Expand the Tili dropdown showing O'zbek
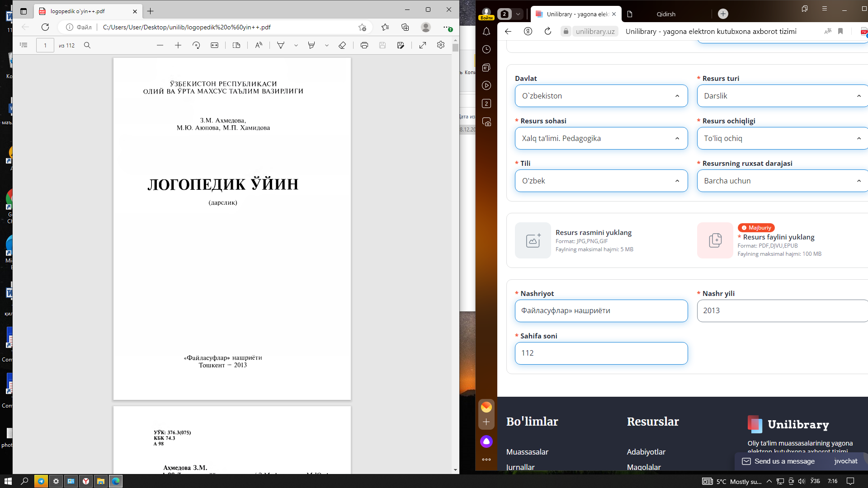The width and height of the screenshot is (868, 488). 601,181
